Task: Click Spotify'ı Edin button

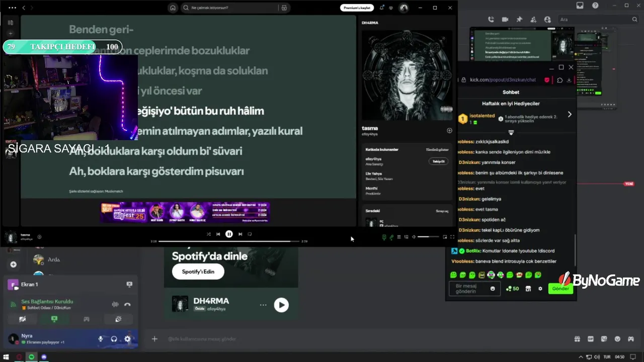Action: pos(198,271)
